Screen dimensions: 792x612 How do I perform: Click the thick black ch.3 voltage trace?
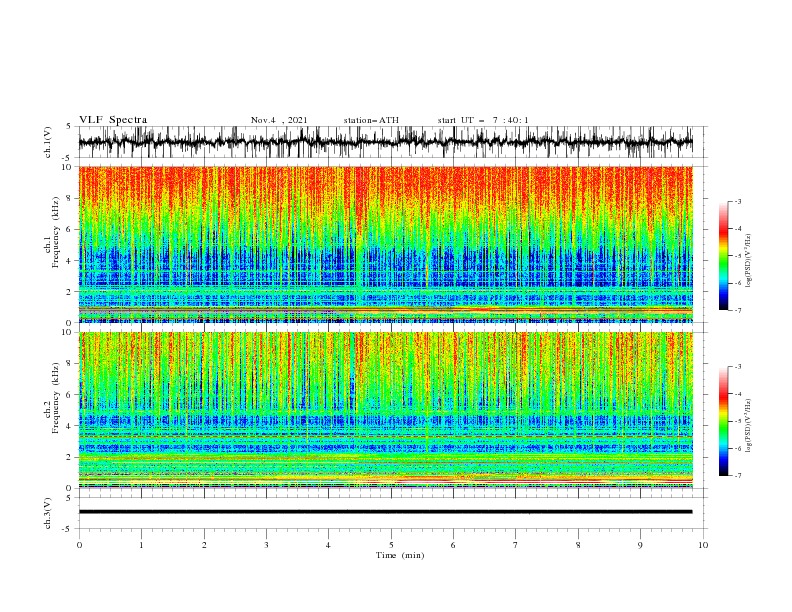[385, 512]
